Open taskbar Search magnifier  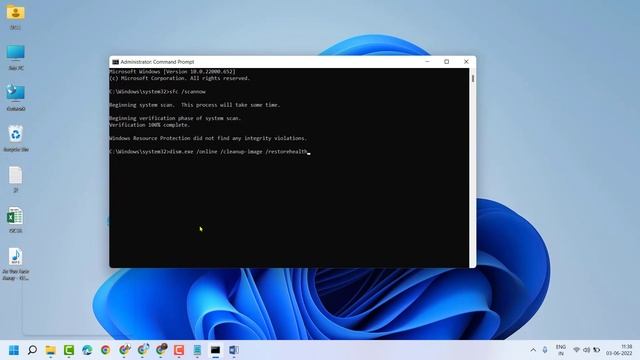pyautogui.click(x=32, y=350)
